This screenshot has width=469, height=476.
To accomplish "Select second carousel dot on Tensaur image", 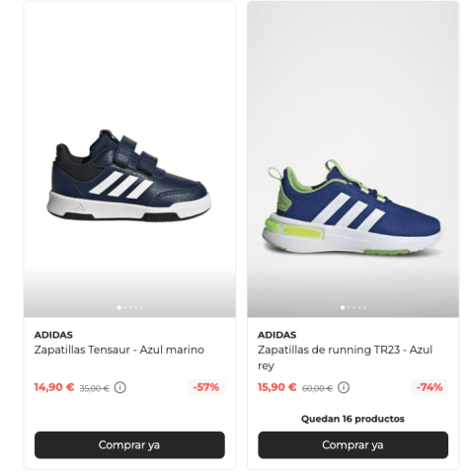I will (125, 307).
